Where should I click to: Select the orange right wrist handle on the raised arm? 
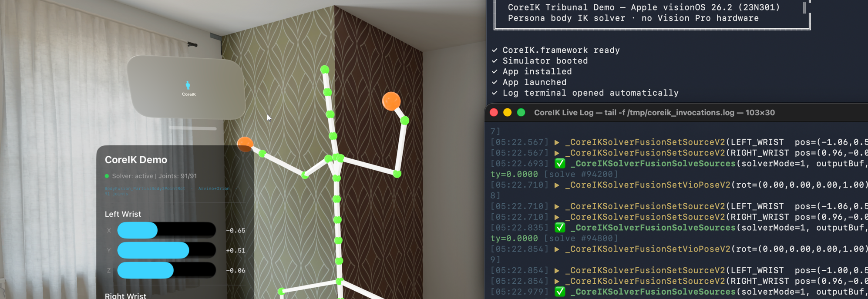pyautogui.click(x=391, y=101)
